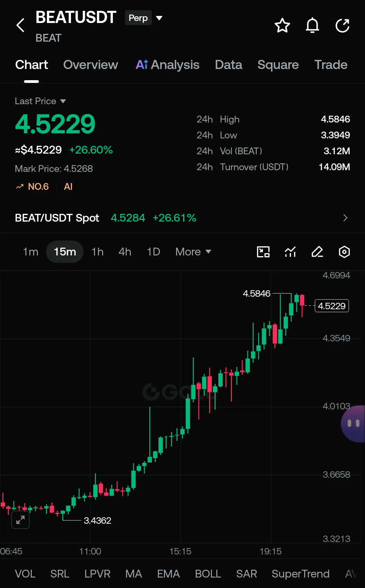Open chart indicators icon
This screenshot has height=588, width=365.
click(x=290, y=252)
